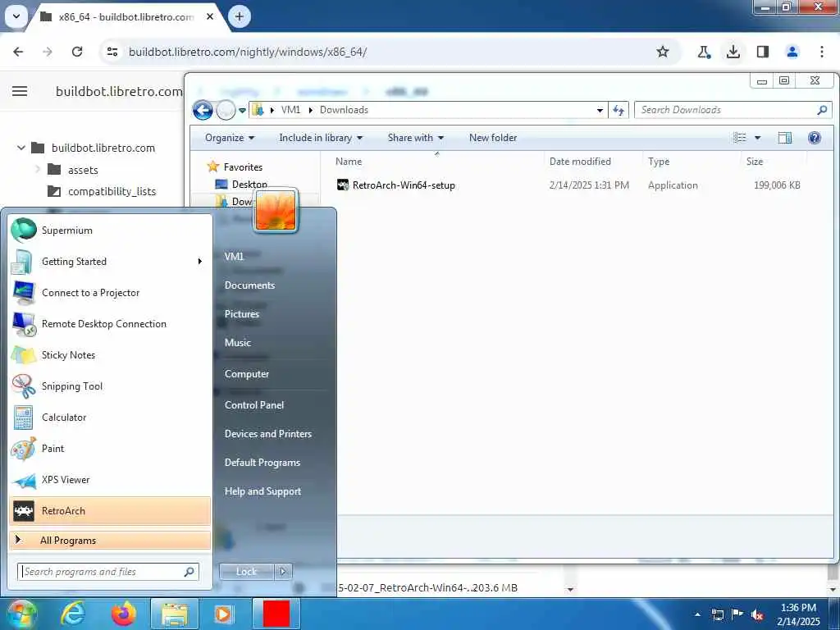Open Default Programs
Screen dimensions: 840x630
click(x=262, y=463)
